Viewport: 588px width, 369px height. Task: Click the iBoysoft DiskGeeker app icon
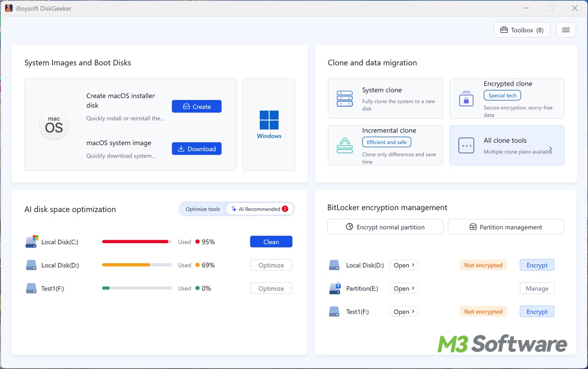9,8
